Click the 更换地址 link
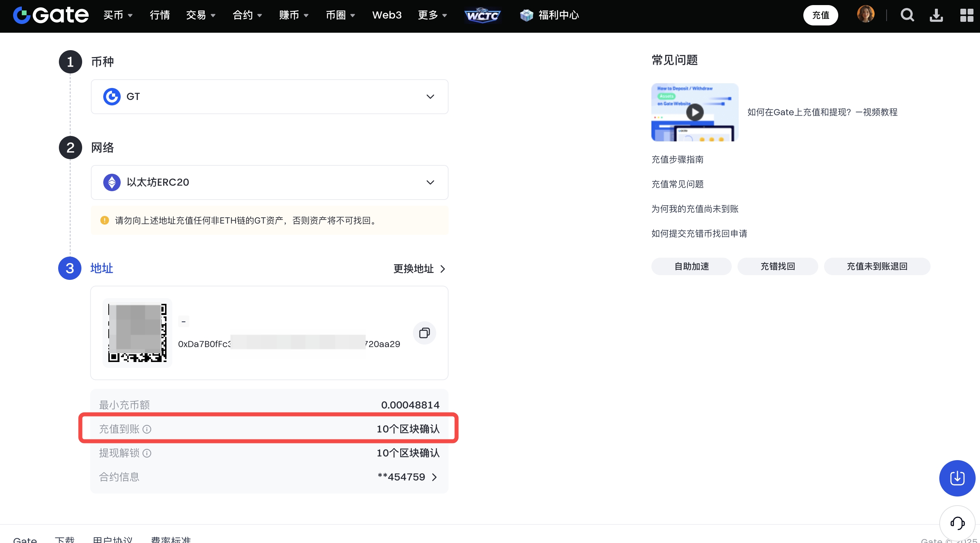This screenshot has height=543, width=980. coord(419,269)
